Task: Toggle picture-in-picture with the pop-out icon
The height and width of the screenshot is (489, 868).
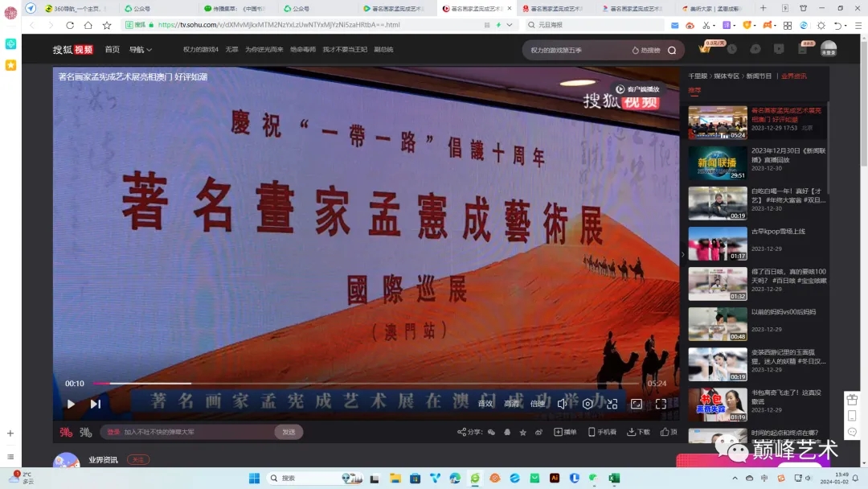Action: coord(612,404)
